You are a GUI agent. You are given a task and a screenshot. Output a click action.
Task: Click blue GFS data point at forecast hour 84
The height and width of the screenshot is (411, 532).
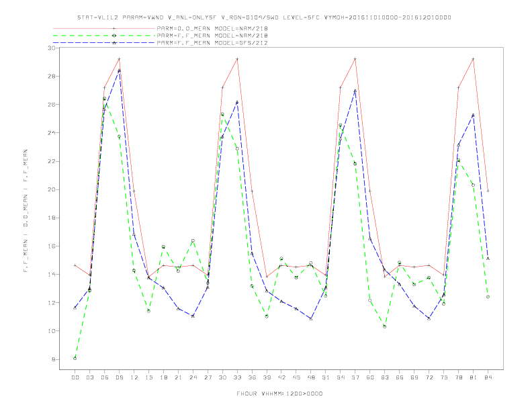click(488, 259)
